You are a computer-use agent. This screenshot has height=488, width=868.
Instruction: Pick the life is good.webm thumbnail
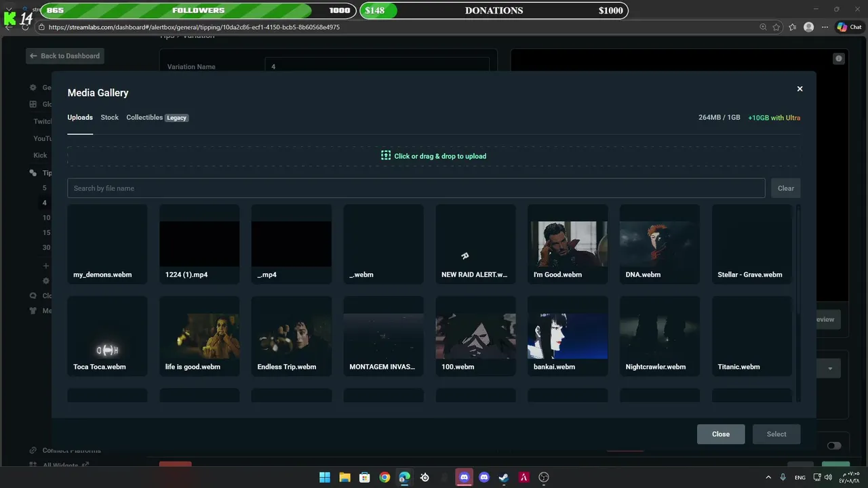coord(199,336)
